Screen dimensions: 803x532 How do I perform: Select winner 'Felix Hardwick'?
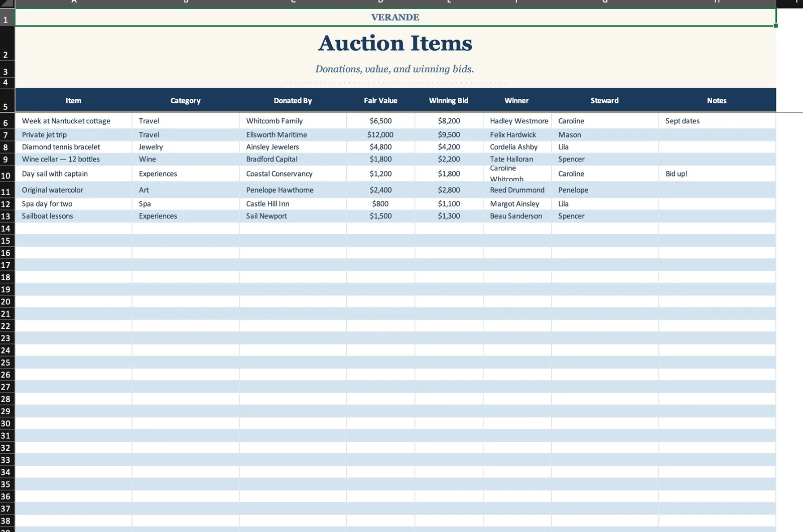517,135
